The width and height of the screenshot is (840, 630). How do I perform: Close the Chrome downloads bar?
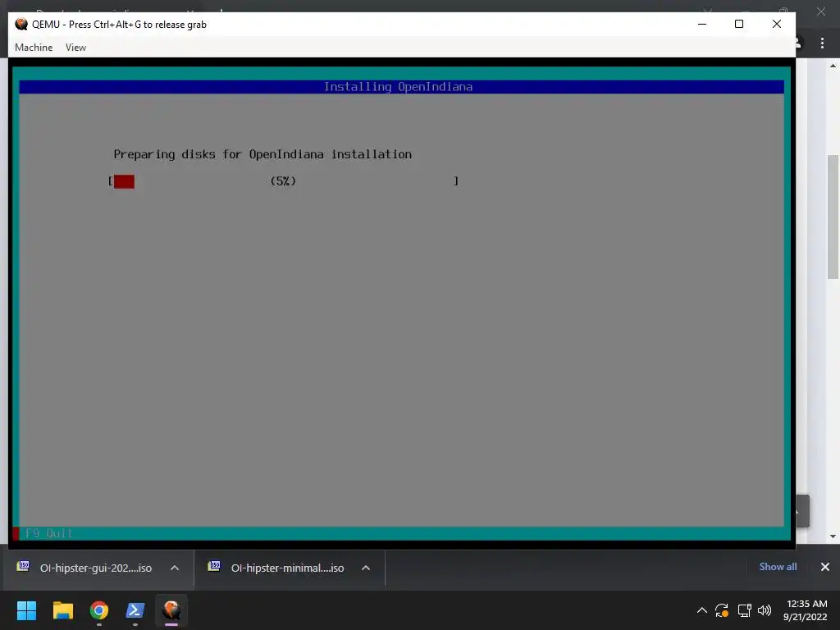pos(825,567)
